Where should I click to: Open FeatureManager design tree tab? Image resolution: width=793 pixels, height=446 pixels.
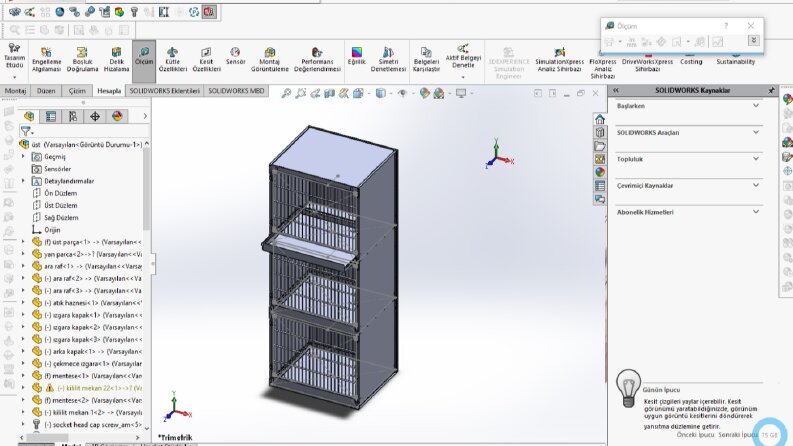(29, 116)
